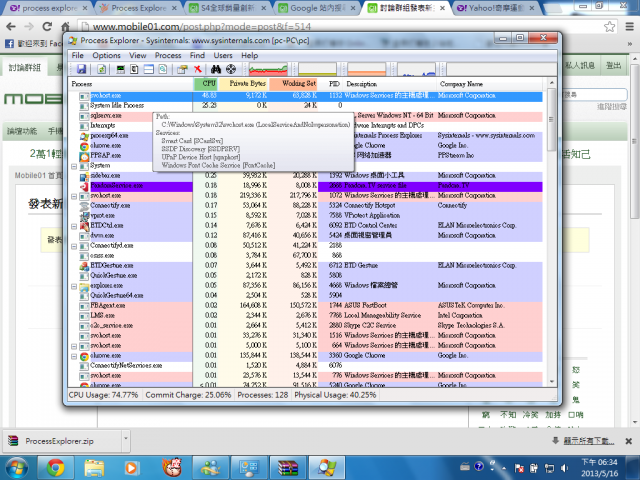Click the process list scrollbar down arrow
The width and height of the screenshot is (640, 480).
coord(551,382)
